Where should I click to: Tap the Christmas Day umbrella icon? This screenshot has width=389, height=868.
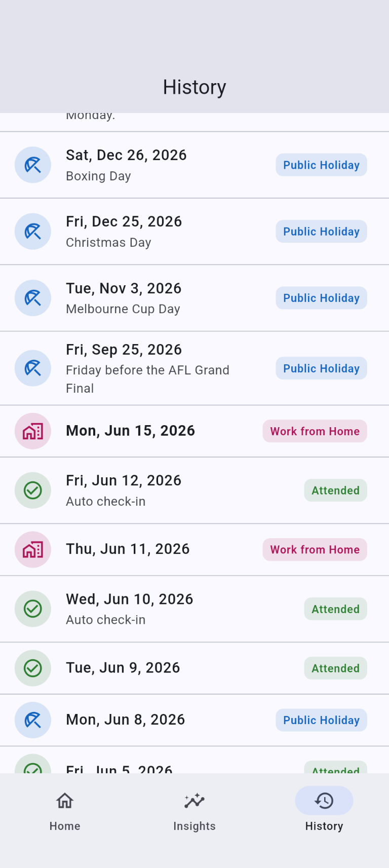pyautogui.click(x=33, y=232)
